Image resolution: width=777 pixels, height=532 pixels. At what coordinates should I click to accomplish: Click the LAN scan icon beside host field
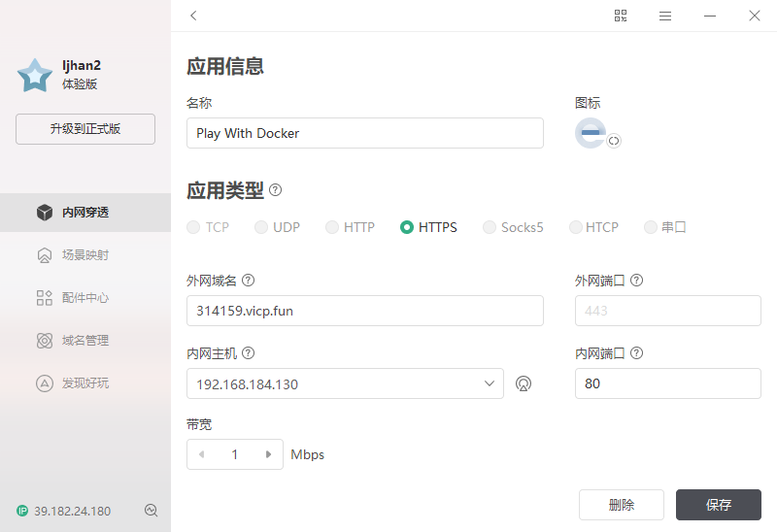(524, 383)
